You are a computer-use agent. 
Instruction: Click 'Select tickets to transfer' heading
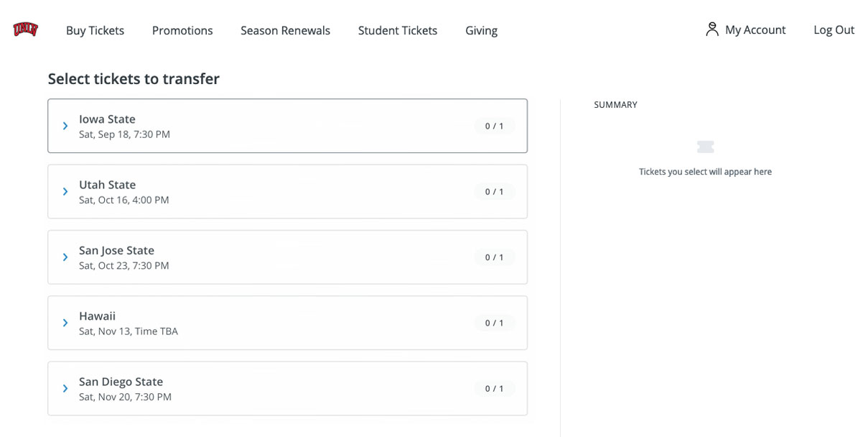coord(134,78)
